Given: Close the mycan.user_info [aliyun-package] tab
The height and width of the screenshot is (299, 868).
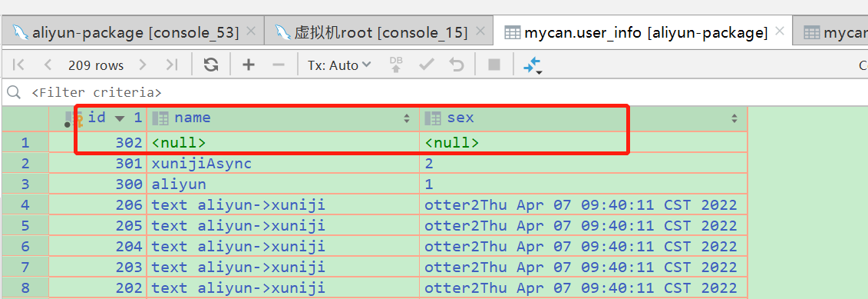Looking at the screenshot, I should [x=780, y=32].
